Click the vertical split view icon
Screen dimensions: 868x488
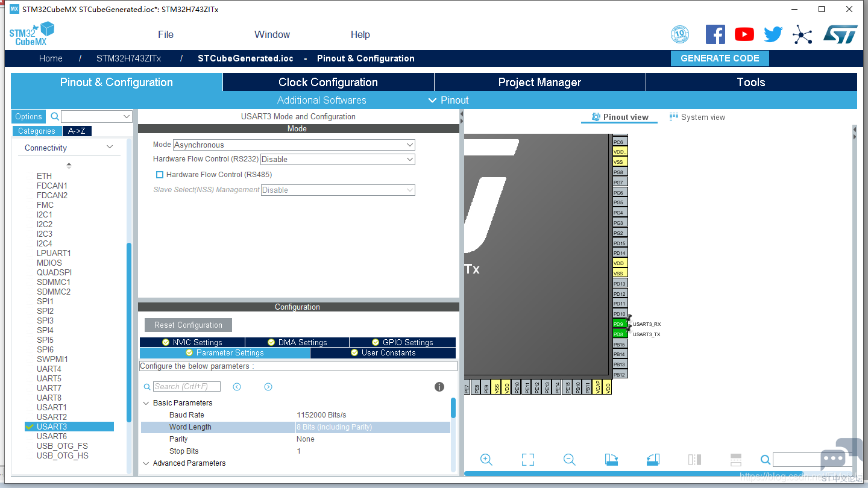click(694, 460)
